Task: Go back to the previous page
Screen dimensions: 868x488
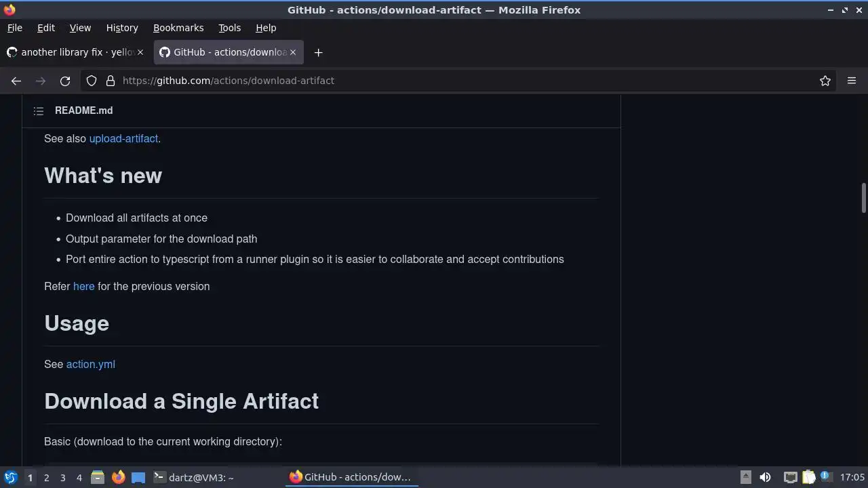Action: 16,81
